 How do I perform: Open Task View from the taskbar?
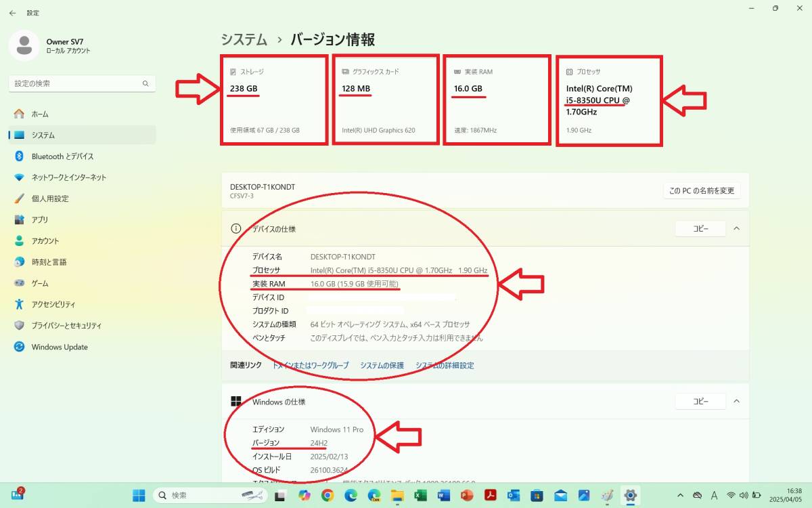[281, 495]
